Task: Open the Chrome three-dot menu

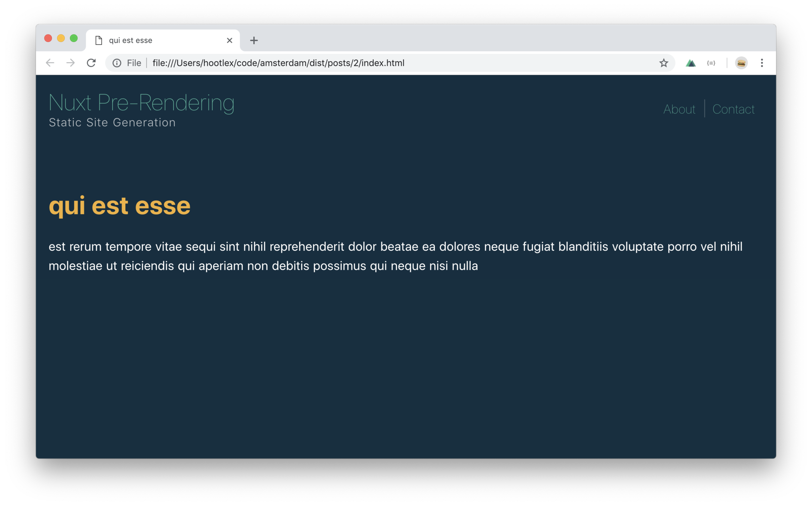Action: pyautogui.click(x=762, y=63)
